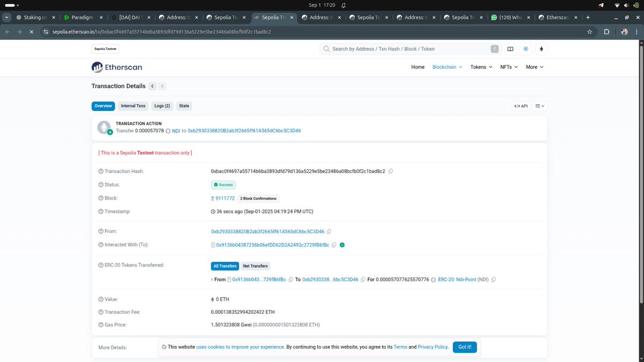This screenshot has width=644, height=362.
Task: Click the help icon next to Transaction Fee
Action: pyautogui.click(x=100, y=312)
